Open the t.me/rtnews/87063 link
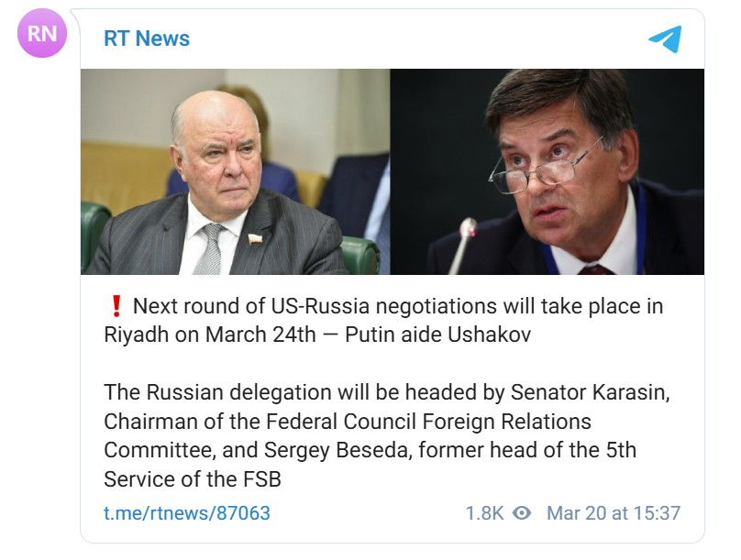Screen dimensions: 741x560 point(187,512)
